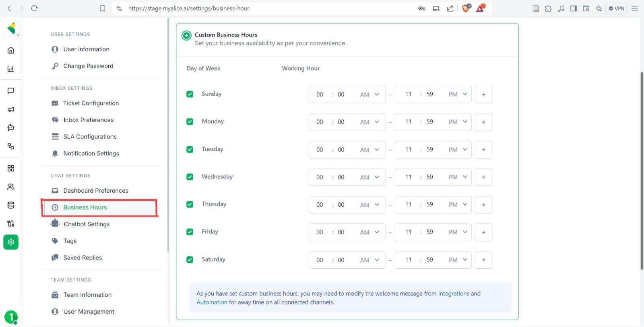Open the Brave Wallet icon
Image resolution: width=644 pixels, height=327 pixels.
[586, 8]
